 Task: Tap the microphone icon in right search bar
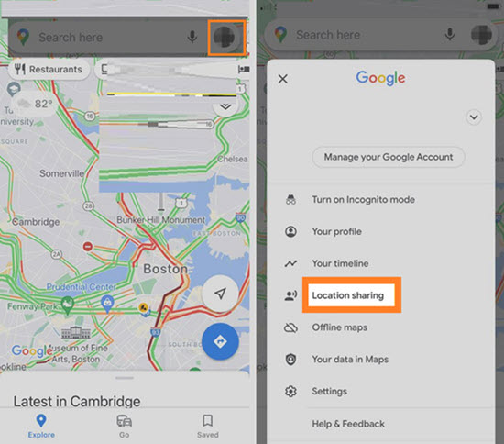(450, 34)
